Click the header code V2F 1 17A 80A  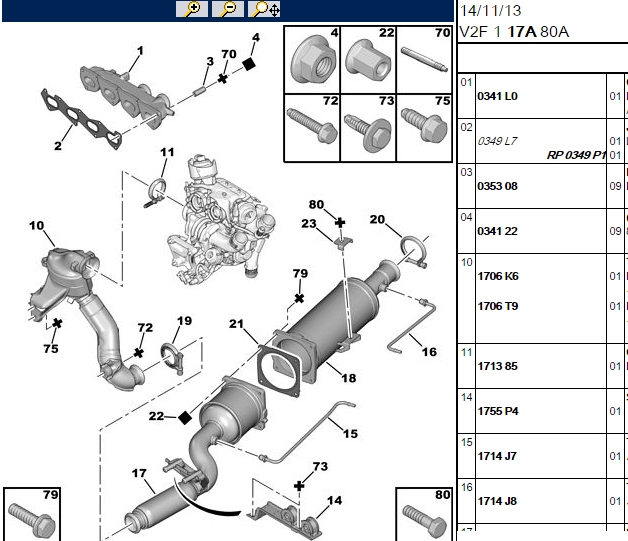(x=514, y=32)
